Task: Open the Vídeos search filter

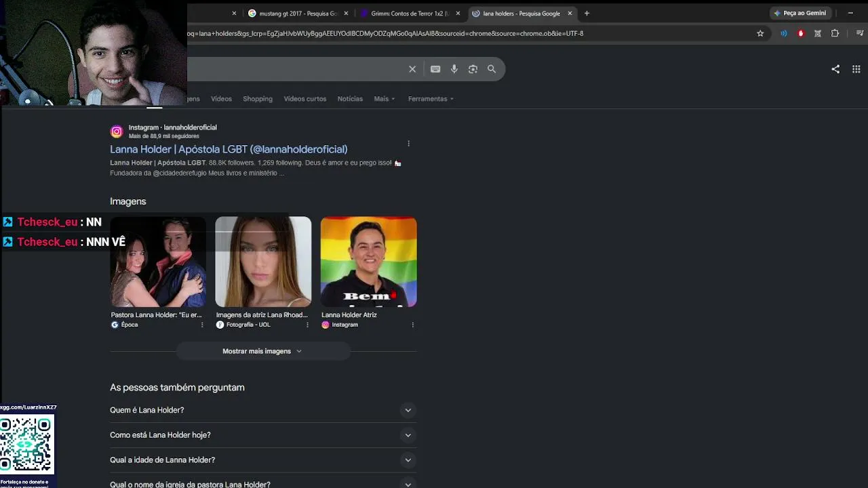Action: point(221,99)
